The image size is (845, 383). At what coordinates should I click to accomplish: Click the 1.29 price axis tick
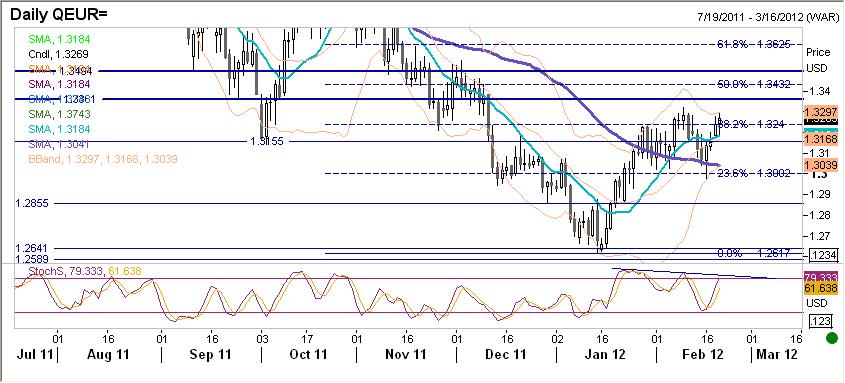[819, 193]
